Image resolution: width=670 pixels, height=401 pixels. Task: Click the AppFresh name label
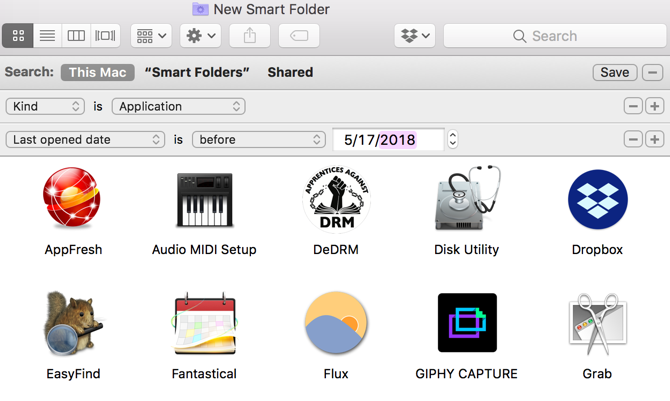73,250
